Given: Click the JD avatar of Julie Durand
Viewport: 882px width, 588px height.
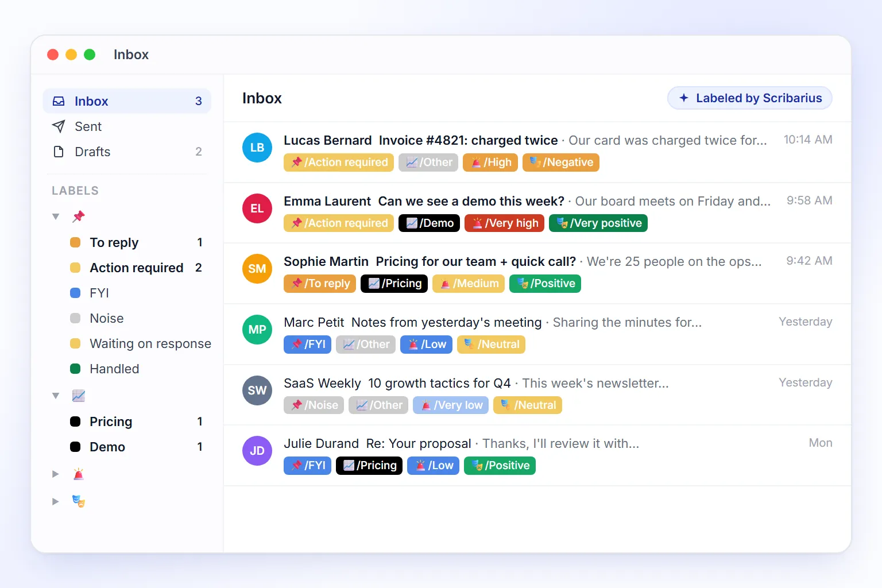Looking at the screenshot, I should pyautogui.click(x=257, y=451).
